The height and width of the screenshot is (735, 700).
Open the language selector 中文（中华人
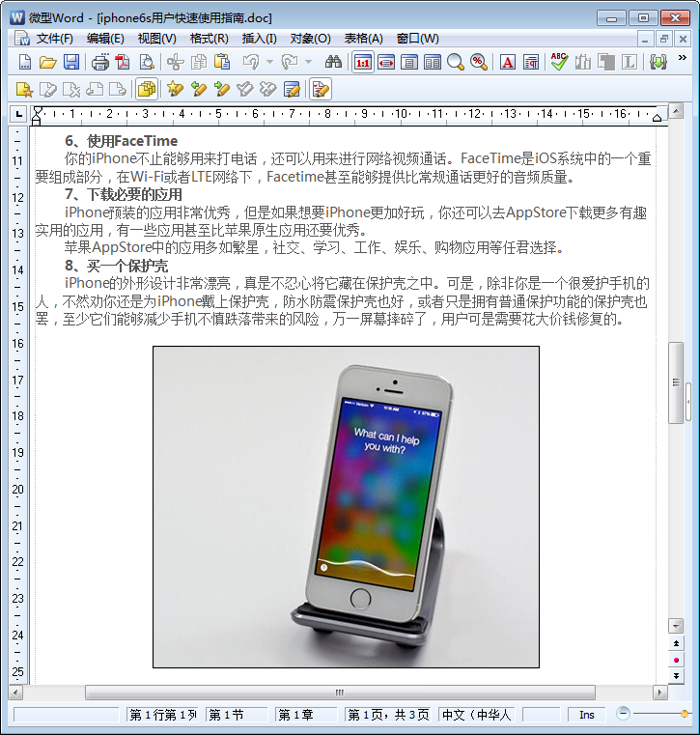[x=477, y=715]
